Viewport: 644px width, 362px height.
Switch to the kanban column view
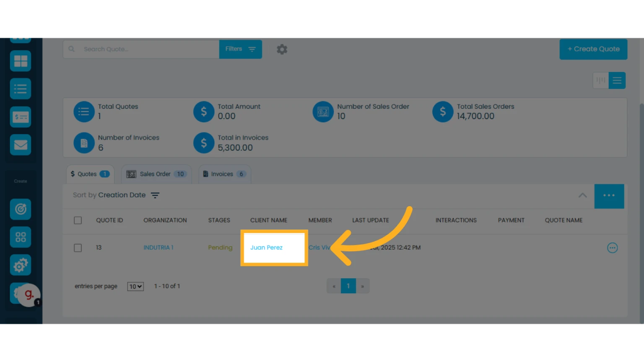point(601,80)
